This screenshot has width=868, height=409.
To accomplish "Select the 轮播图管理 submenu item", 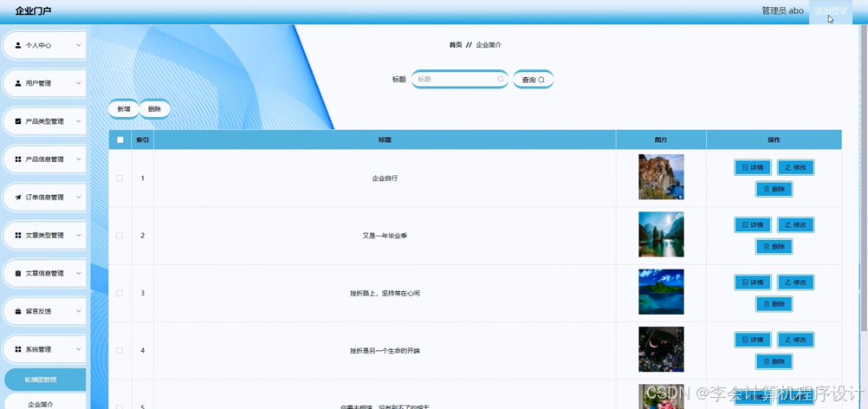I will click(45, 380).
